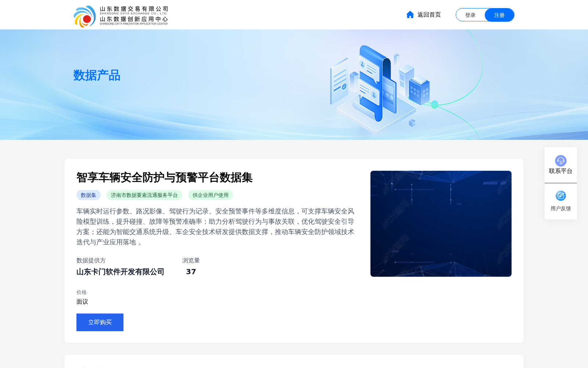
Task: Click the title 智享车辆安全防护与预警平台数据集
Action: 165,178
